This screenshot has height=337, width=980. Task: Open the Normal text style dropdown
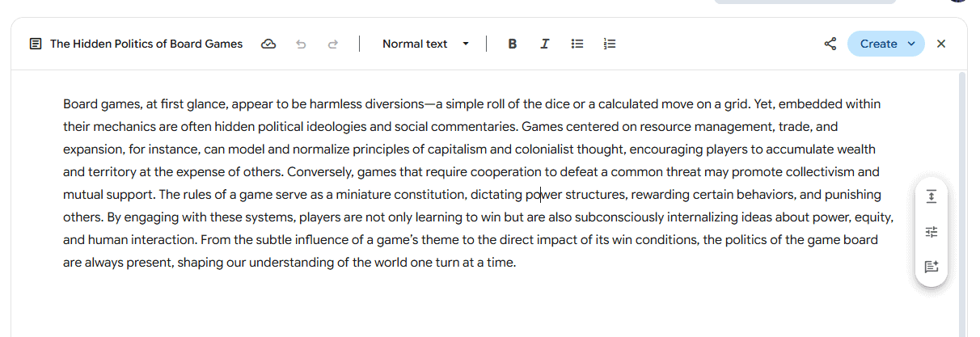(415, 44)
